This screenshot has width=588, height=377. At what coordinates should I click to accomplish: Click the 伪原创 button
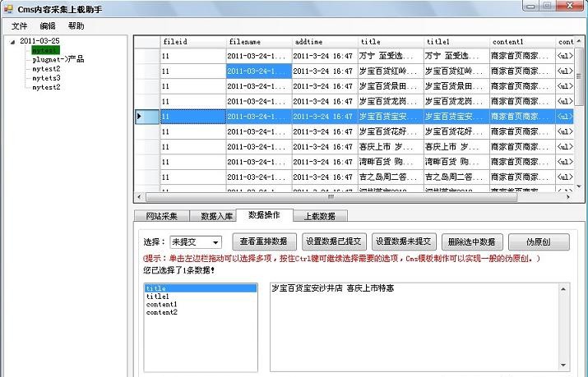coord(539,241)
